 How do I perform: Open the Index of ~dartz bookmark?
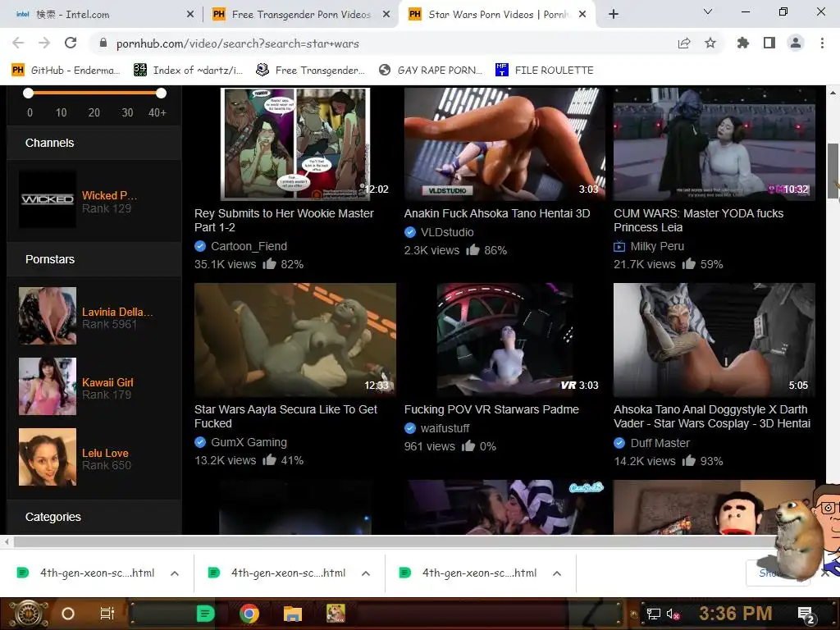[x=188, y=71]
